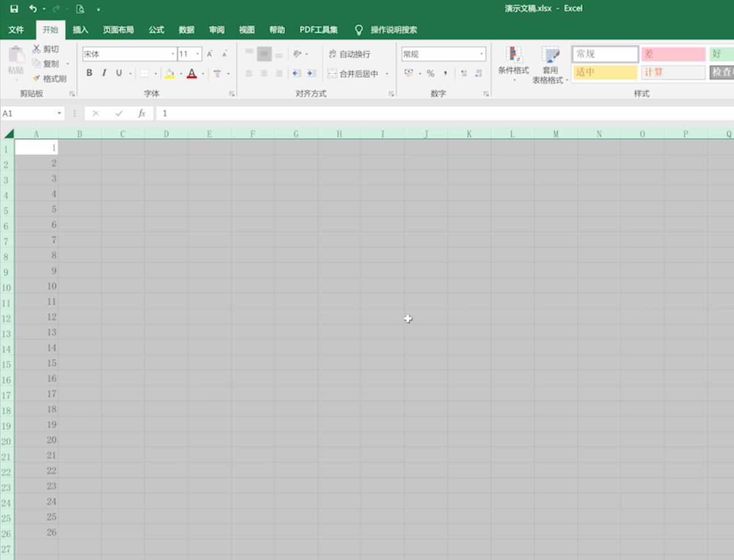Viewport: 734px width, 560px height.
Task: Increase font size with larger A icon
Action: tap(210, 54)
